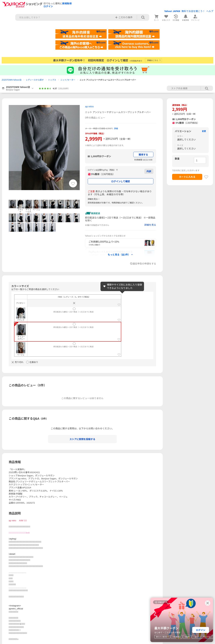
Task: Open order history icon
Action: coord(176,17)
